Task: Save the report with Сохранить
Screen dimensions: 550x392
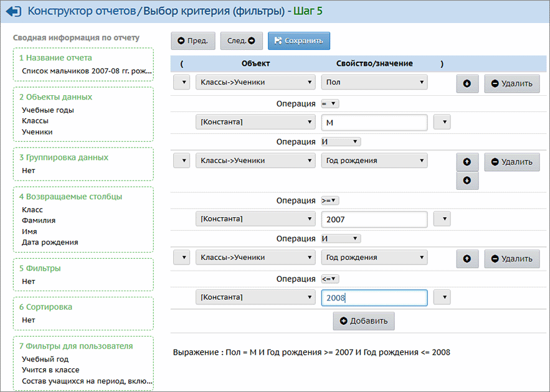Action: pyautogui.click(x=299, y=41)
